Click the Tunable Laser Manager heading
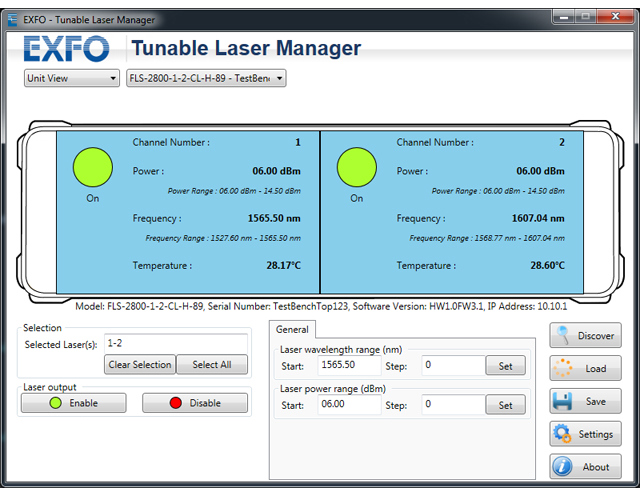 (246, 48)
